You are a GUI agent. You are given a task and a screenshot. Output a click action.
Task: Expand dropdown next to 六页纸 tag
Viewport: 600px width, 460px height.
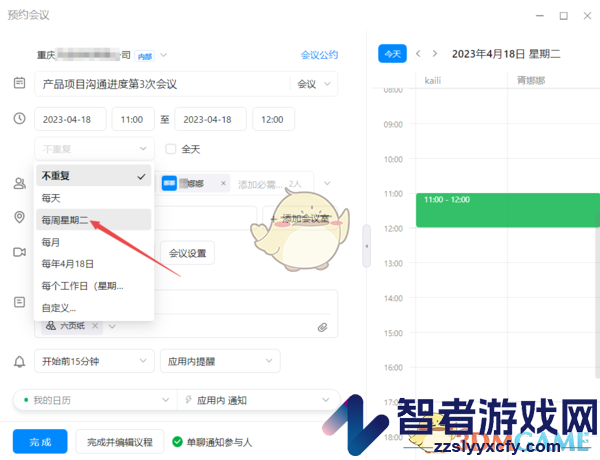112,326
